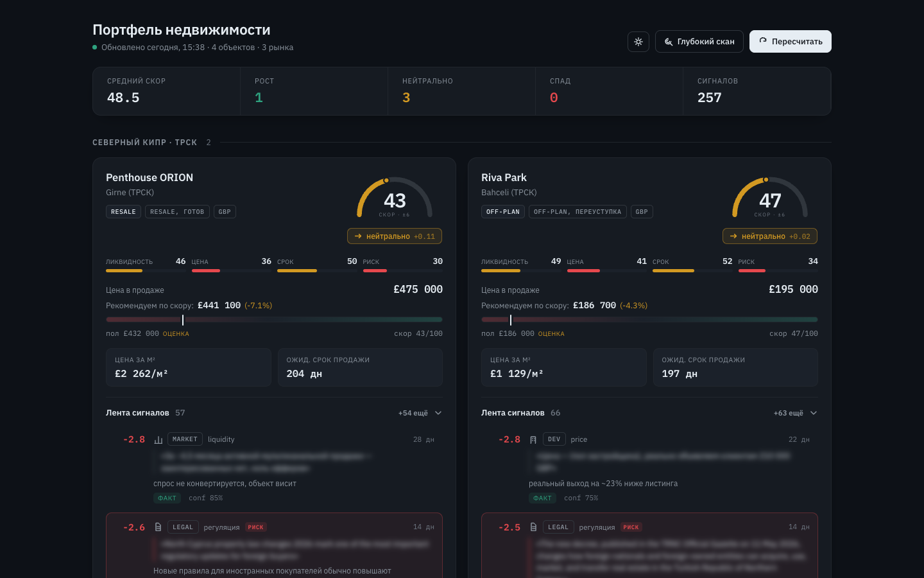Click the Пересчитать recalculate button
This screenshot has width=924, height=578.
(791, 42)
